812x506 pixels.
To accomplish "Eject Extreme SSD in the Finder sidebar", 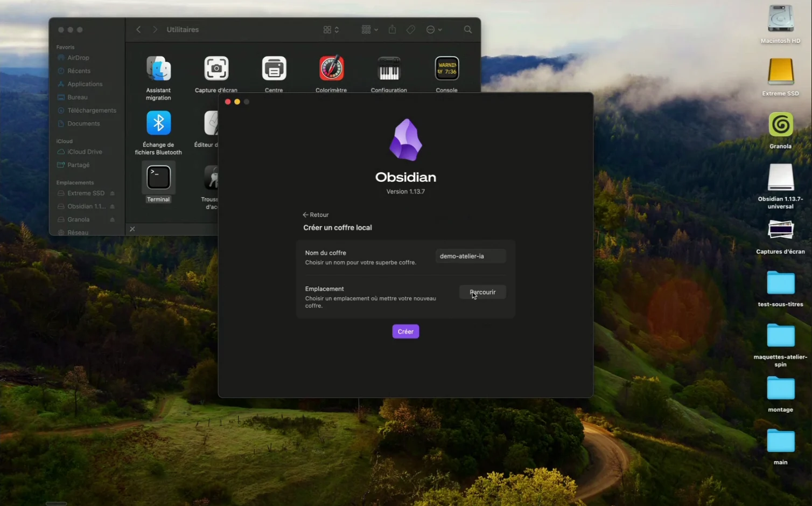I will tap(112, 193).
